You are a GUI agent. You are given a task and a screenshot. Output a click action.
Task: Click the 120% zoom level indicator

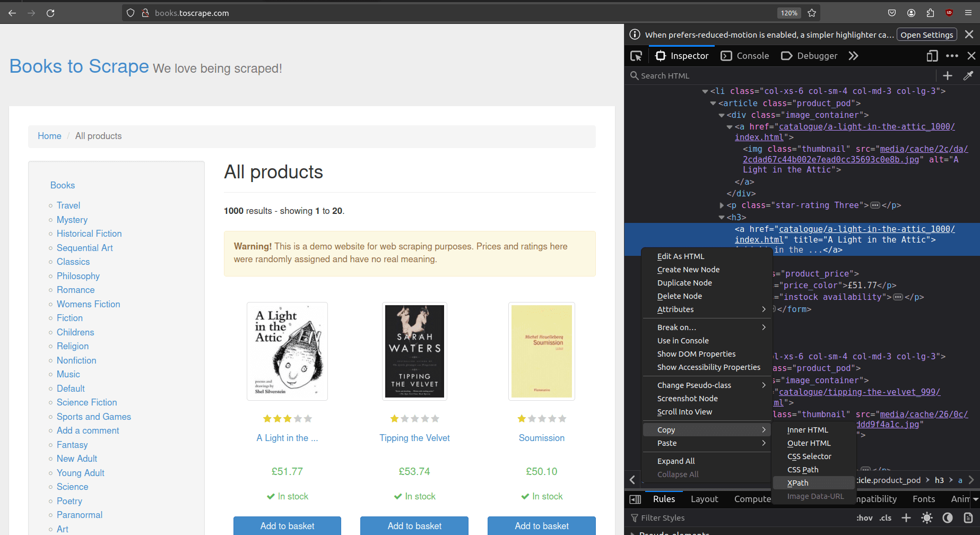789,13
